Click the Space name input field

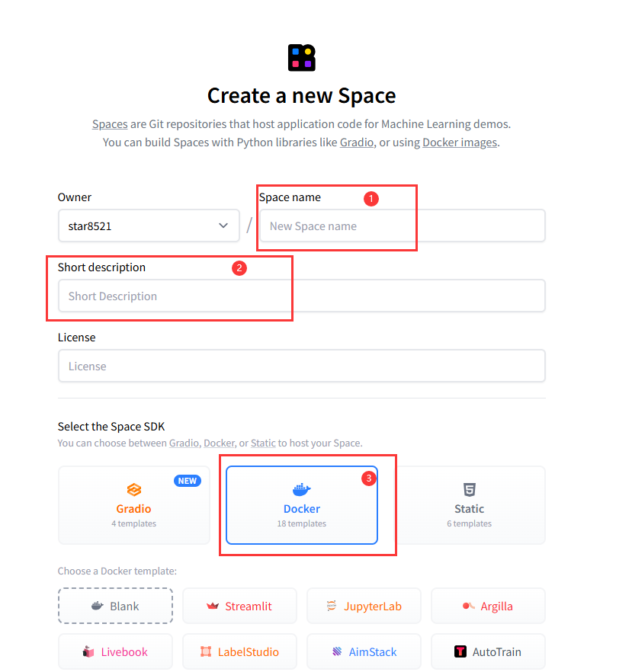[402, 226]
